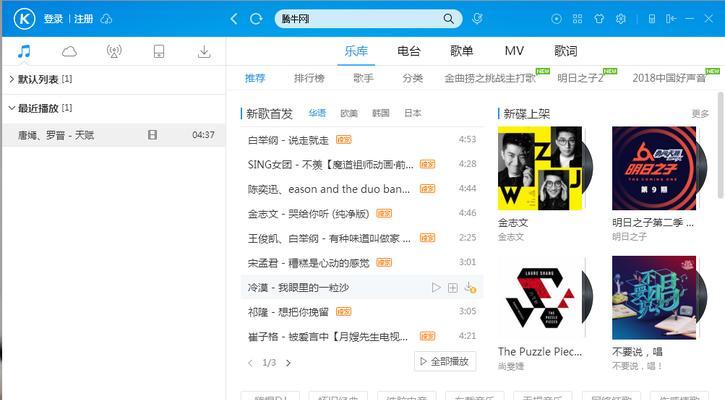Switch to the 乐库 tab
Screen dimensions: 725x400
coord(356,51)
